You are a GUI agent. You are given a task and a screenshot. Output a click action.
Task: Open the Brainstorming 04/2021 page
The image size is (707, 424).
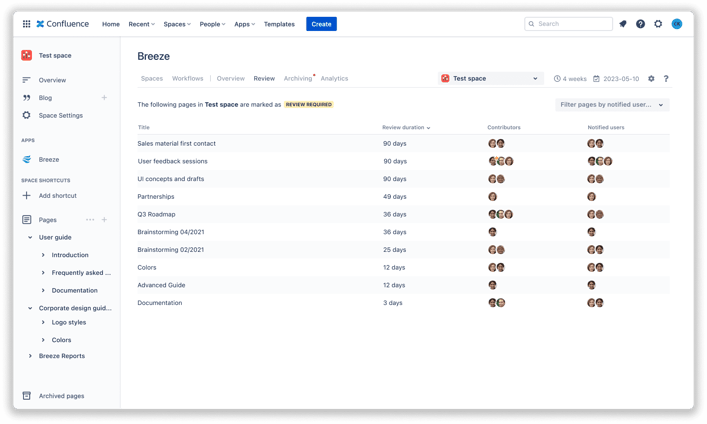[x=170, y=232]
